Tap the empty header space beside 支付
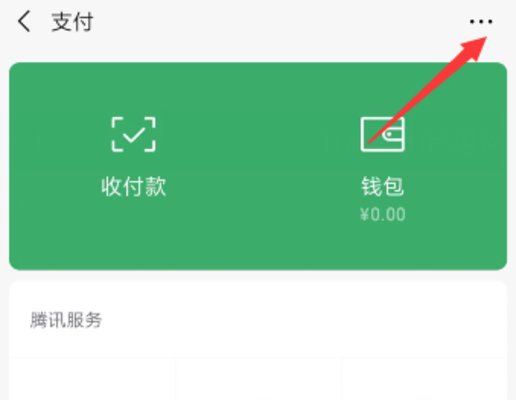The image size is (516, 400). (280, 22)
